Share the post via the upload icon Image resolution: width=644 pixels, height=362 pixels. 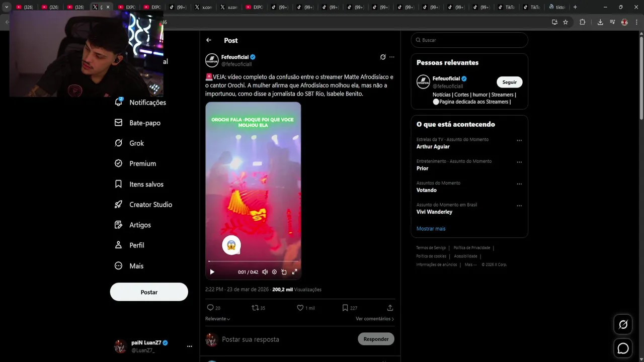click(390, 308)
